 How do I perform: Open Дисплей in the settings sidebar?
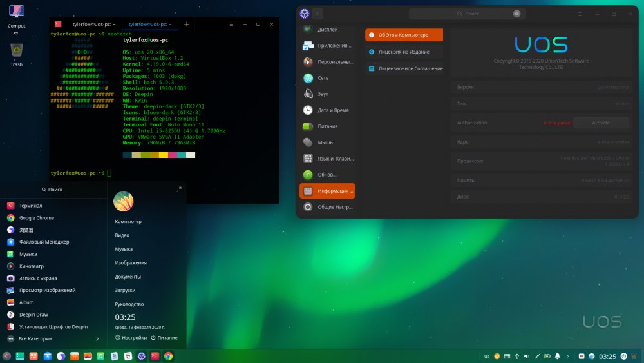327,30
